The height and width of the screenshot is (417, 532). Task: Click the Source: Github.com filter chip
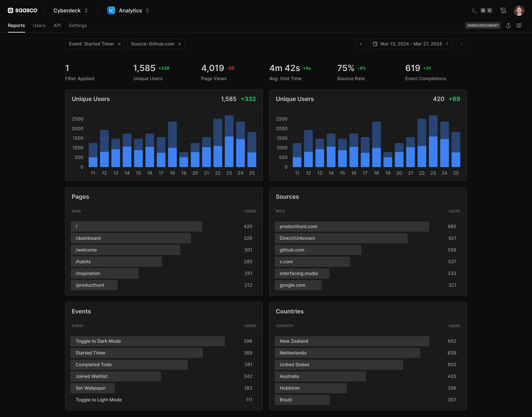pos(156,44)
